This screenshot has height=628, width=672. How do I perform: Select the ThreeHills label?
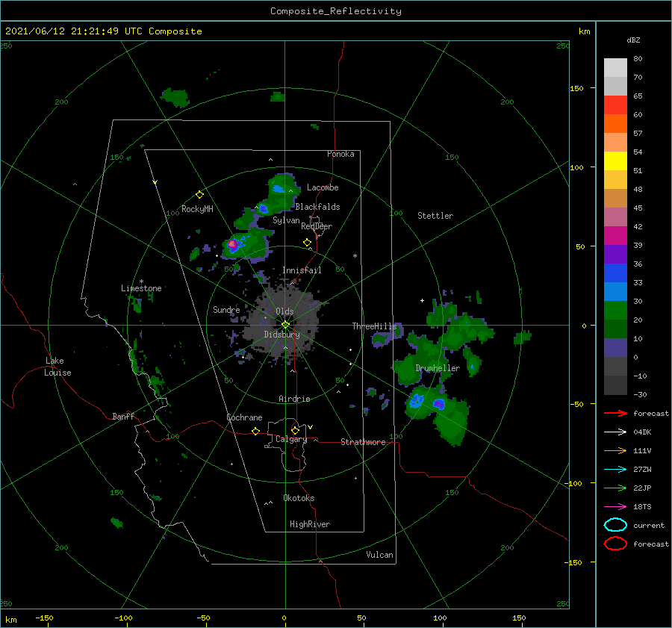pyautogui.click(x=374, y=326)
